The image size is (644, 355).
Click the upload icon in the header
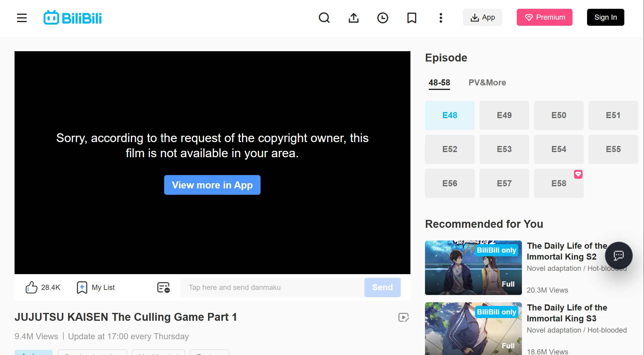click(x=354, y=18)
